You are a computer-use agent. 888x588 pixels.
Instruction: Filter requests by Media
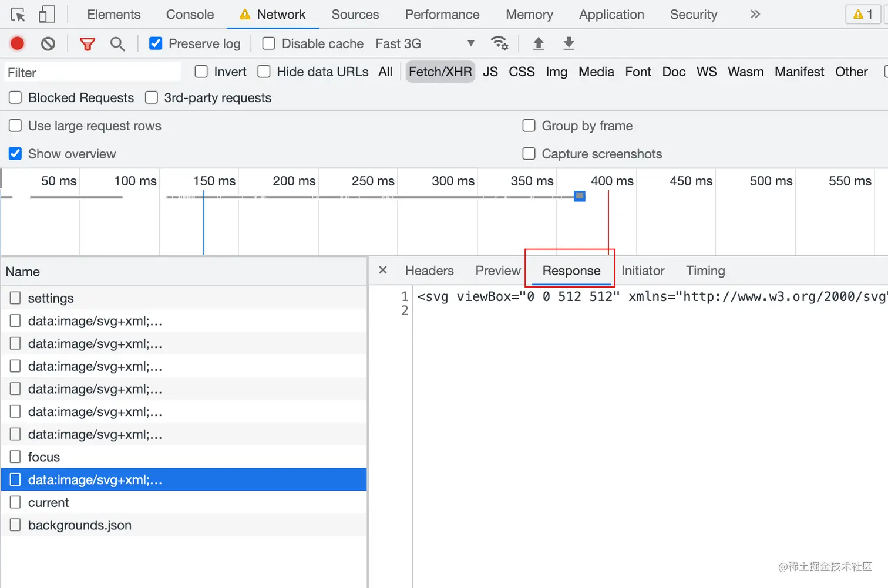596,72
